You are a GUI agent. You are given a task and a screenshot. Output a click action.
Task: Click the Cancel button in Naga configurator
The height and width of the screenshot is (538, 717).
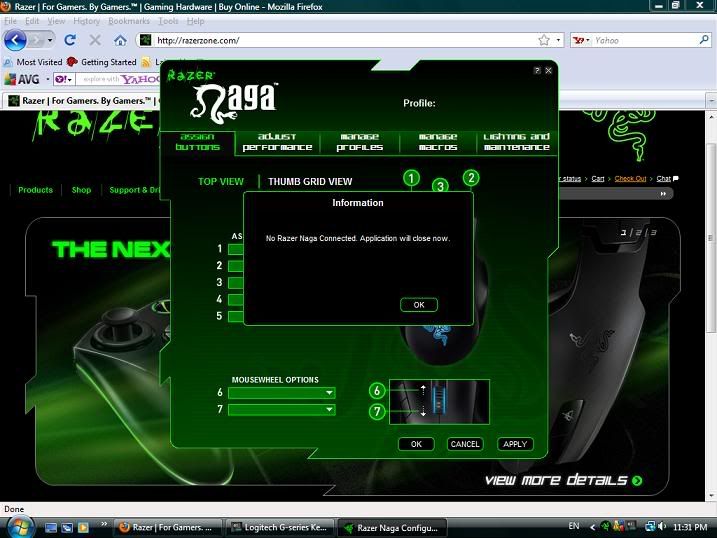pyautogui.click(x=465, y=444)
